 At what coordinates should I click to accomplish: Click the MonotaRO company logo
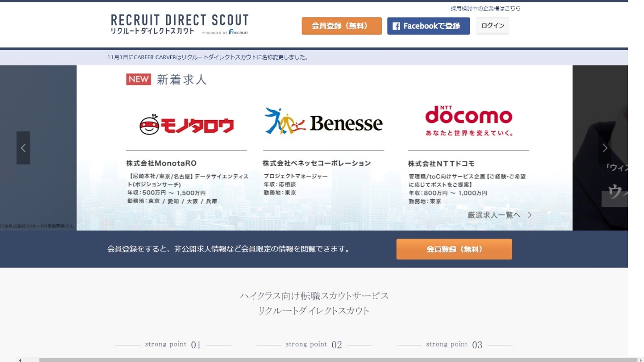coord(186,124)
